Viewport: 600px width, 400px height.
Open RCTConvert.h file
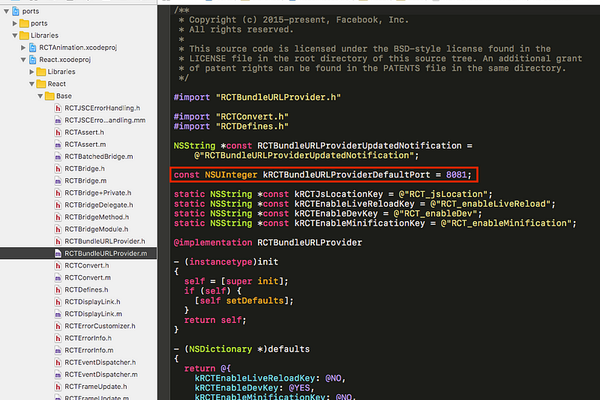[87, 266]
